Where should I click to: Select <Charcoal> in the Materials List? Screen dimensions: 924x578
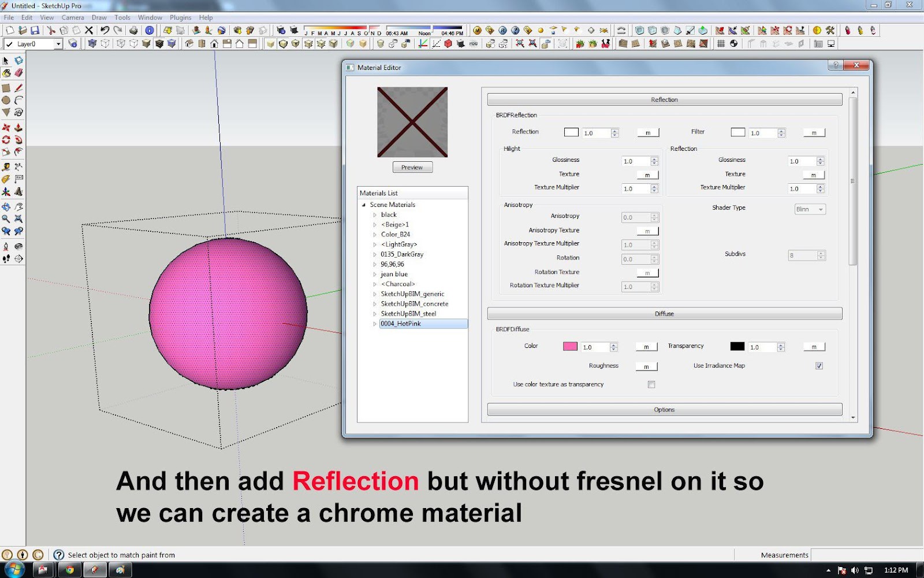point(398,284)
